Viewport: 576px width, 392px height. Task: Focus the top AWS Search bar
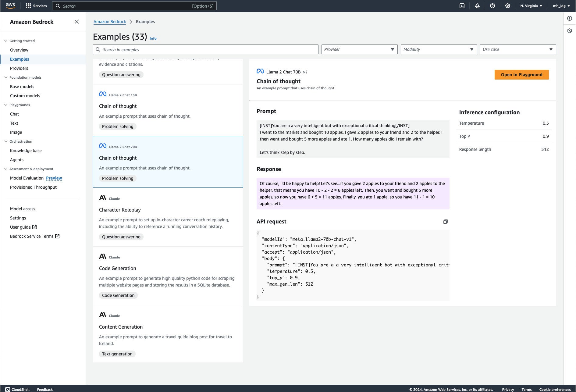click(134, 6)
